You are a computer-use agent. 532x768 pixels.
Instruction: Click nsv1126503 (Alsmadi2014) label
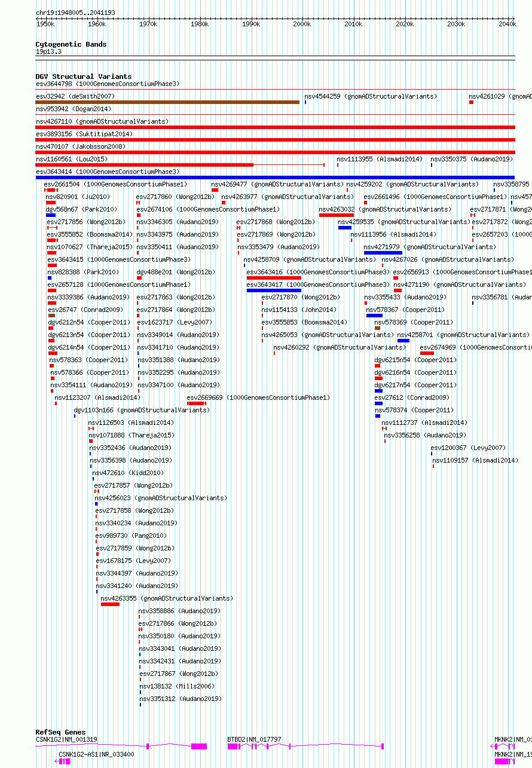point(131,423)
